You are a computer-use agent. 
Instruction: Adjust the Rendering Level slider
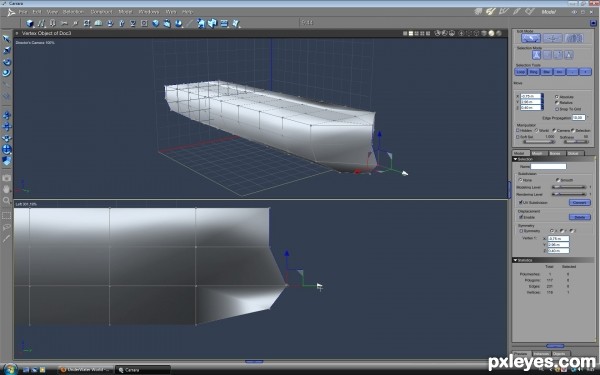pyautogui.click(x=568, y=194)
